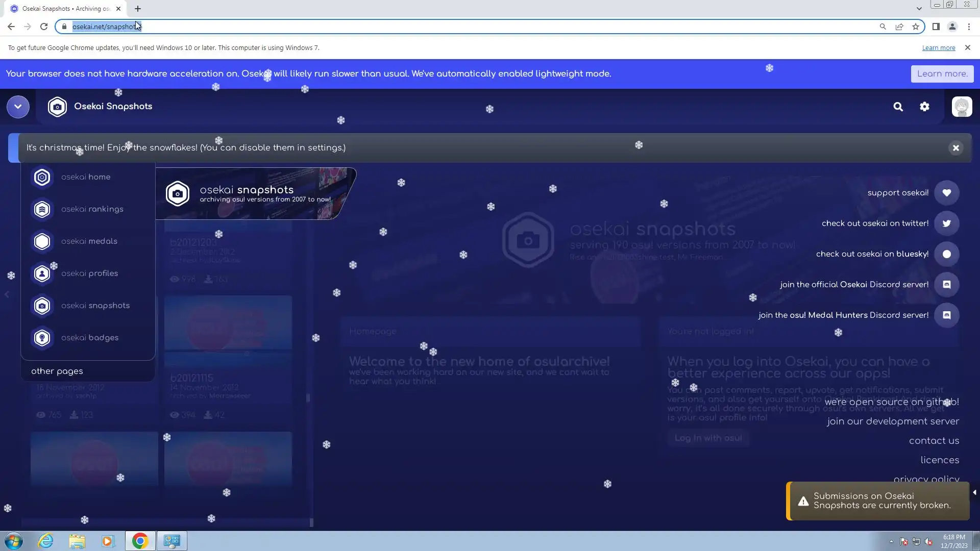Open Internet Explorer from the taskbar
Image resolution: width=980 pixels, height=551 pixels.
tap(46, 541)
